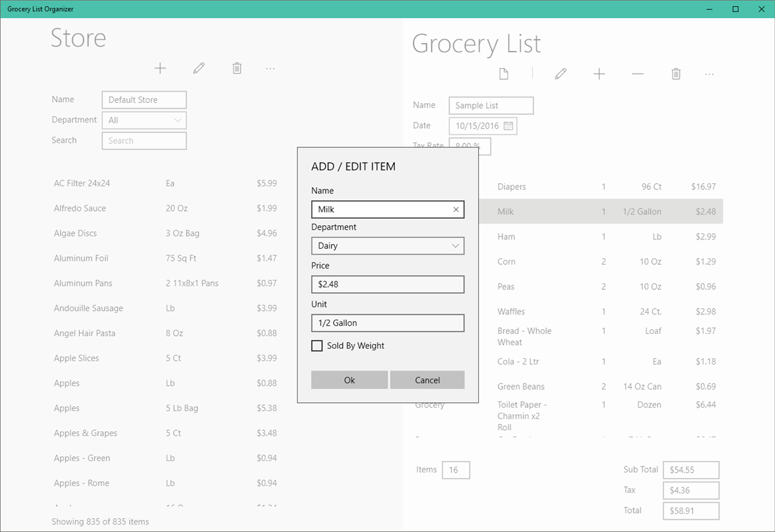Create a new grocery list with the document icon
The image size is (775, 532).
[x=503, y=74]
